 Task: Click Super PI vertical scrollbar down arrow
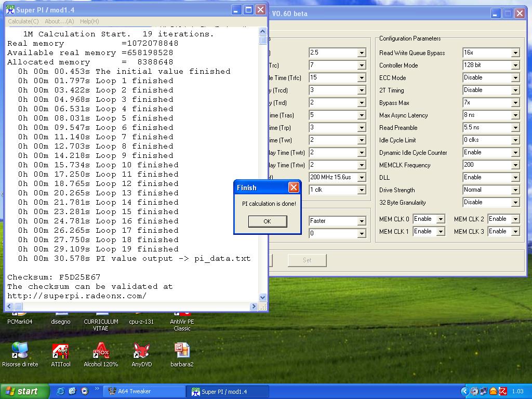coord(262,298)
